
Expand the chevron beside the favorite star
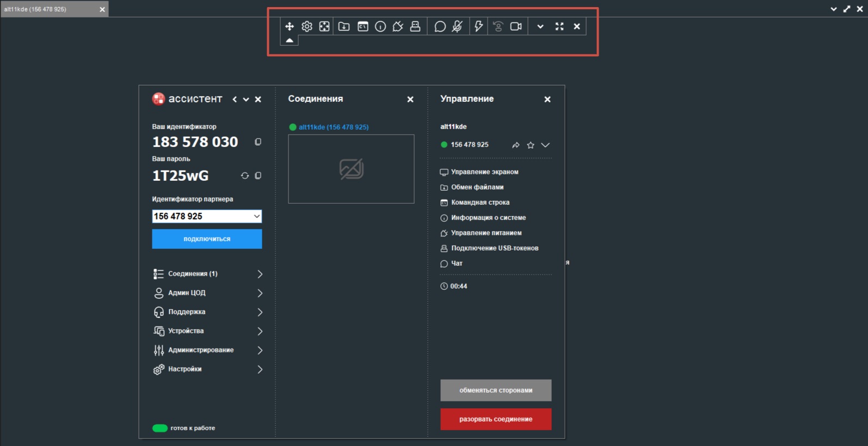coord(545,145)
